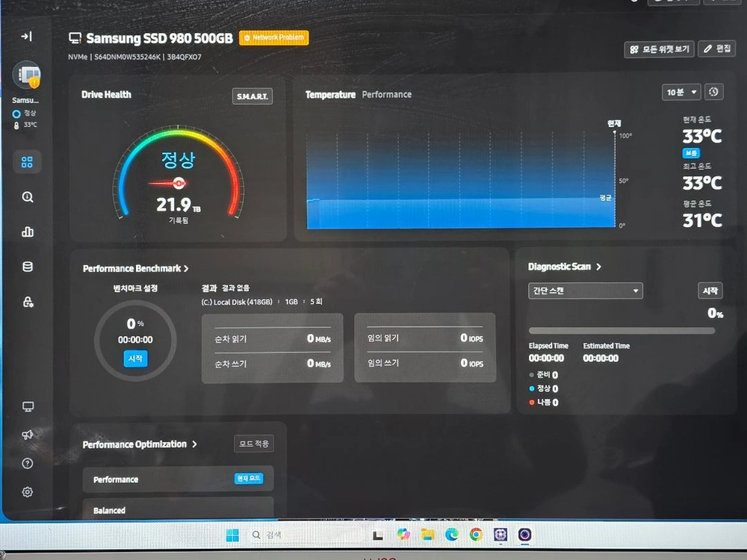The width and height of the screenshot is (747, 560).
Task: Click the 모드 적용 apply mode button
Action: pos(254,444)
